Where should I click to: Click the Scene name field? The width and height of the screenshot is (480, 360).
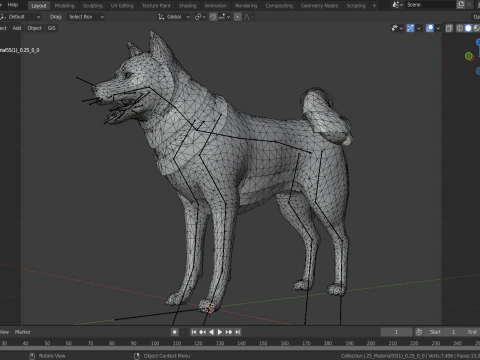pyautogui.click(x=430, y=5)
